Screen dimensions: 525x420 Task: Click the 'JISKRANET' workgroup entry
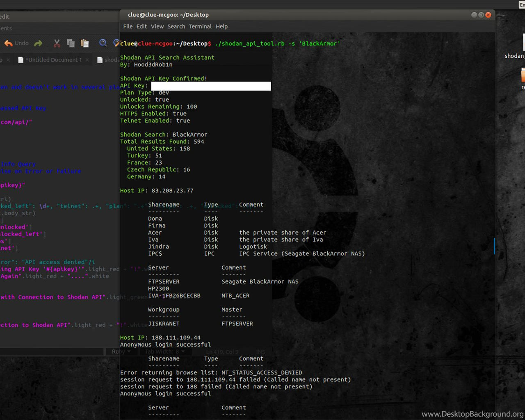pos(164,324)
